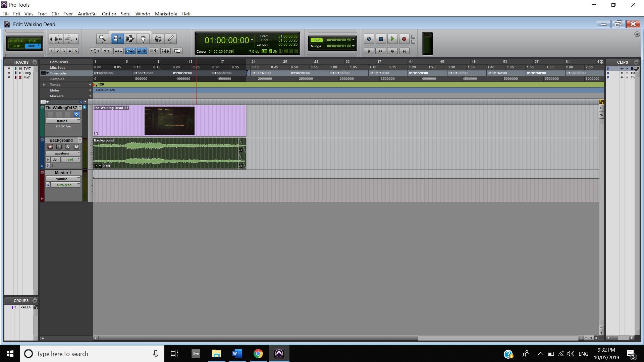Select the Pencil tool
The height and width of the screenshot is (362, 644).
click(171, 39)
